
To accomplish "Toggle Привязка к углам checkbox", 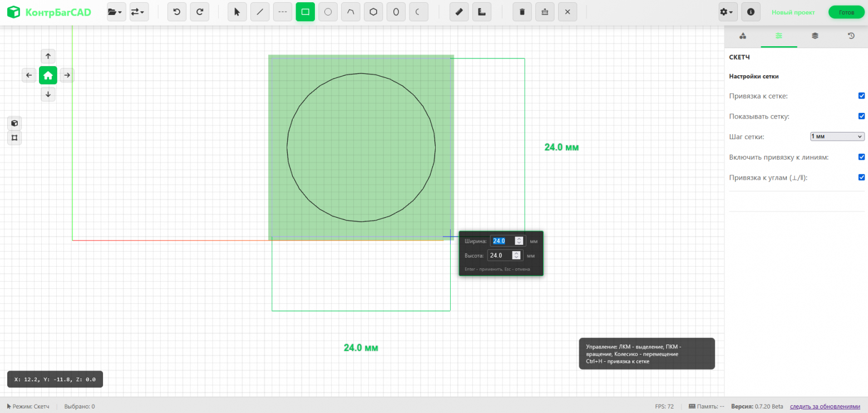I will [x=862, y=177].
